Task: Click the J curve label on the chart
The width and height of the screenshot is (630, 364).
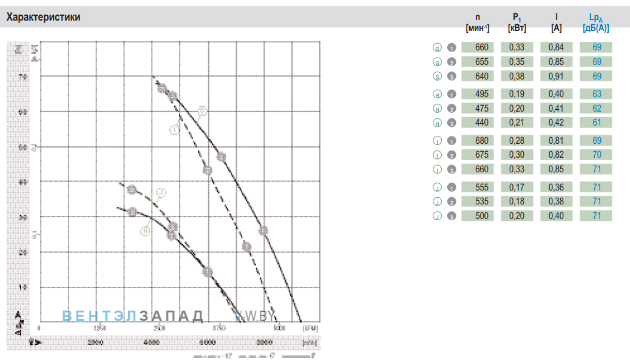Action: point(161,193)
